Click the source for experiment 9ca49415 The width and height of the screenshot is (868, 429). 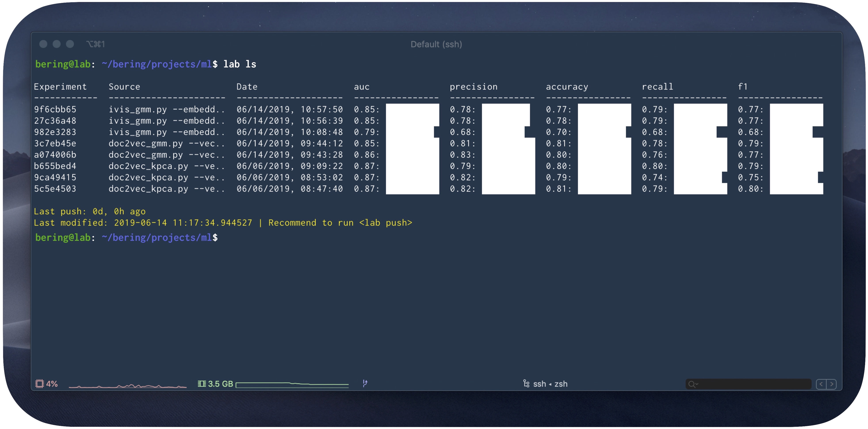tap(167, 178)
